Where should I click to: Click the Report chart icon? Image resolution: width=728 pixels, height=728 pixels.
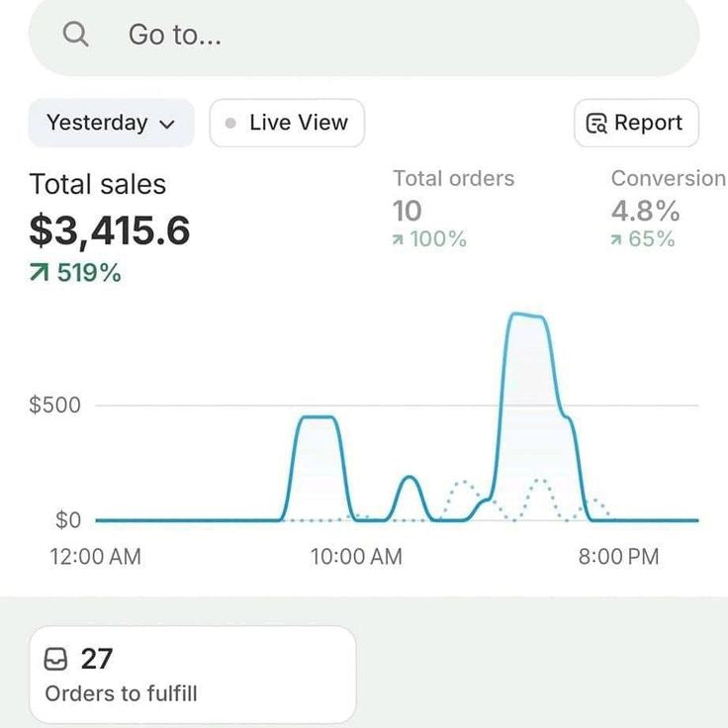click(x=596, y=124)
